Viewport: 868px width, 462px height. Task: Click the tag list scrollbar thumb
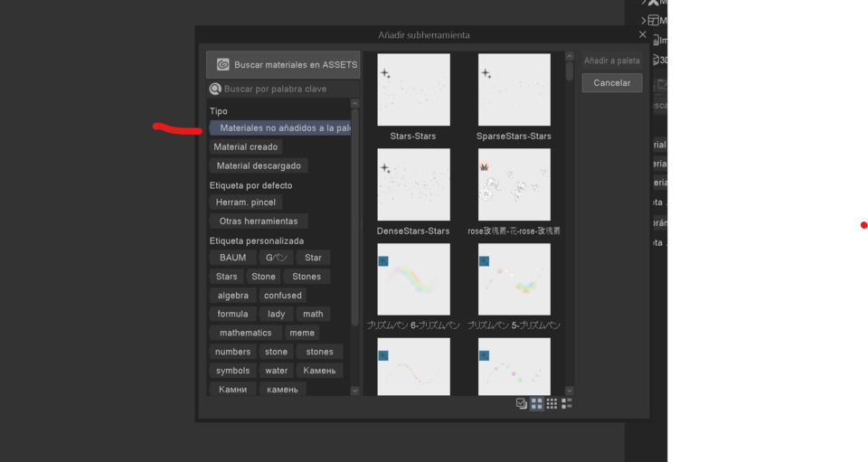click(354, 217)
